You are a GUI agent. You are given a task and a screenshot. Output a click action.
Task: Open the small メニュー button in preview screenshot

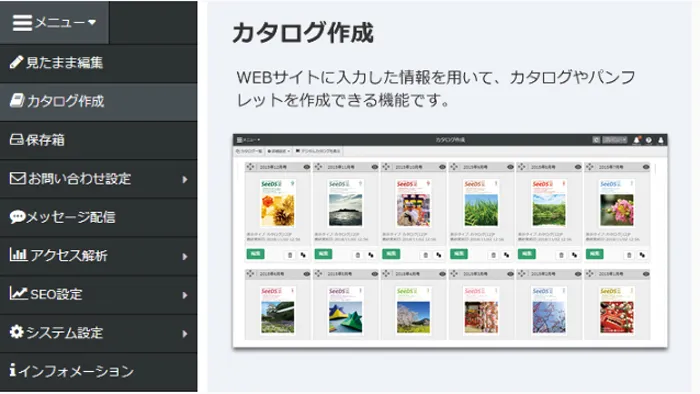click(248, 140)
